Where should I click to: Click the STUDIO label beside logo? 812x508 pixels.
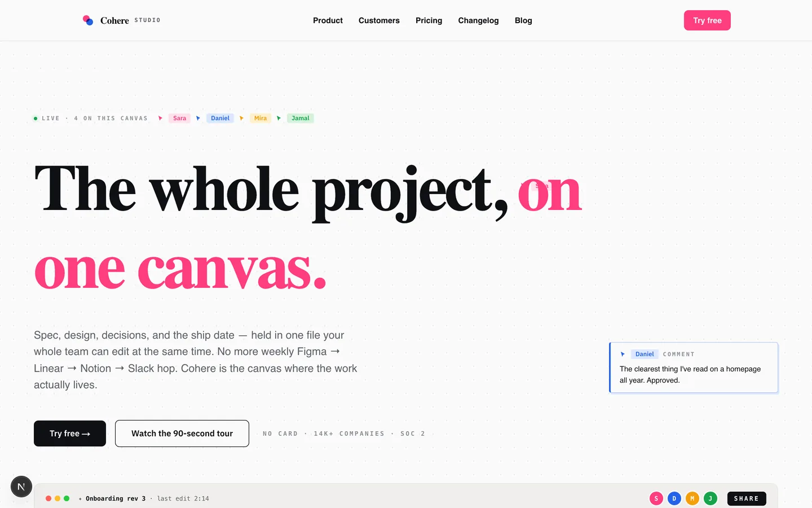click(x=147, y=20)
